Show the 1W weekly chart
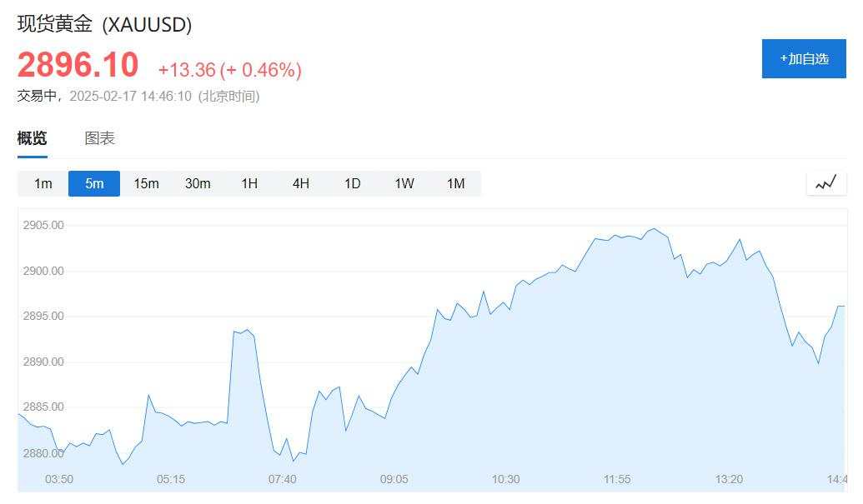 tap(404, 183)
